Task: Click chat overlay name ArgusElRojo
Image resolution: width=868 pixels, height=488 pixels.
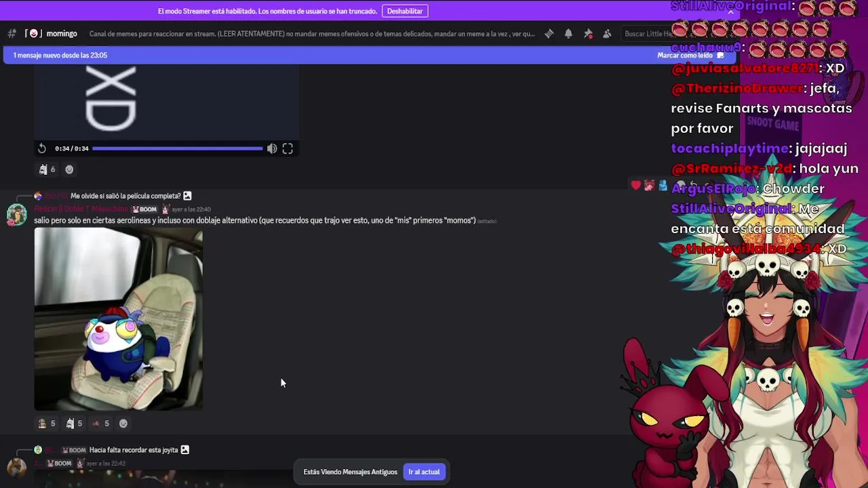Action: click(714, 189)
